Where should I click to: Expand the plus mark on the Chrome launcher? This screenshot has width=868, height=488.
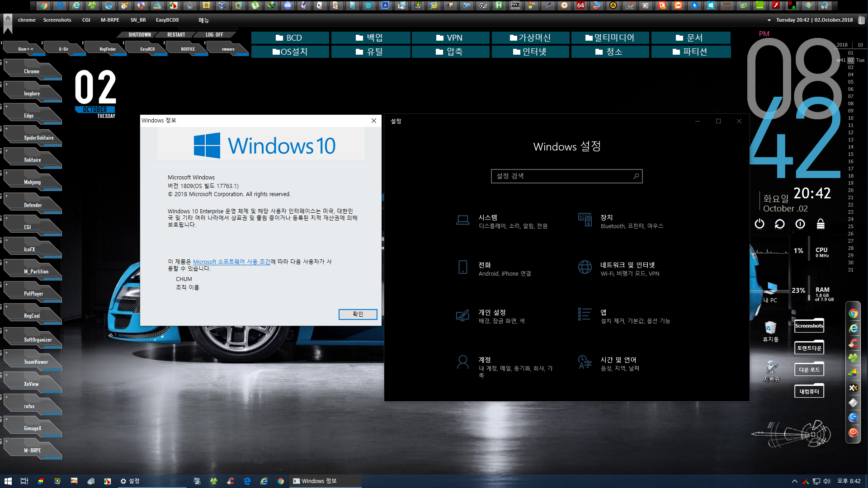coord(6,62)
